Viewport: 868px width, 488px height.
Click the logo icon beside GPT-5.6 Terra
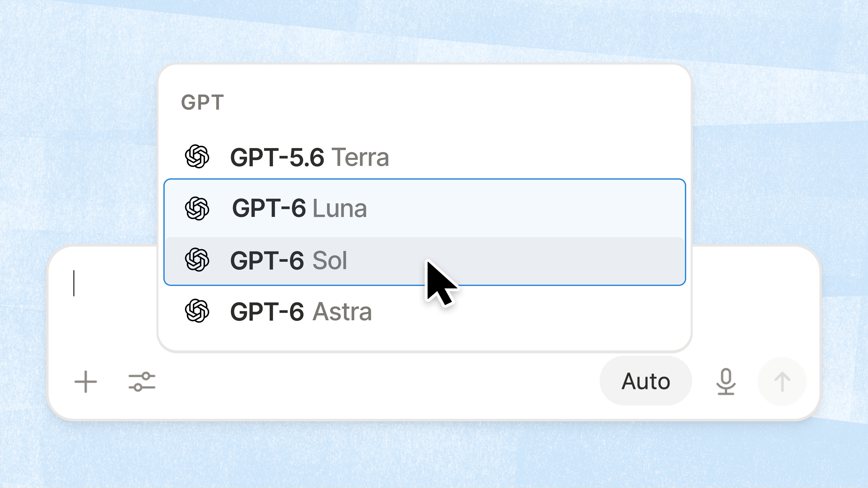click(x=197, y=157)
